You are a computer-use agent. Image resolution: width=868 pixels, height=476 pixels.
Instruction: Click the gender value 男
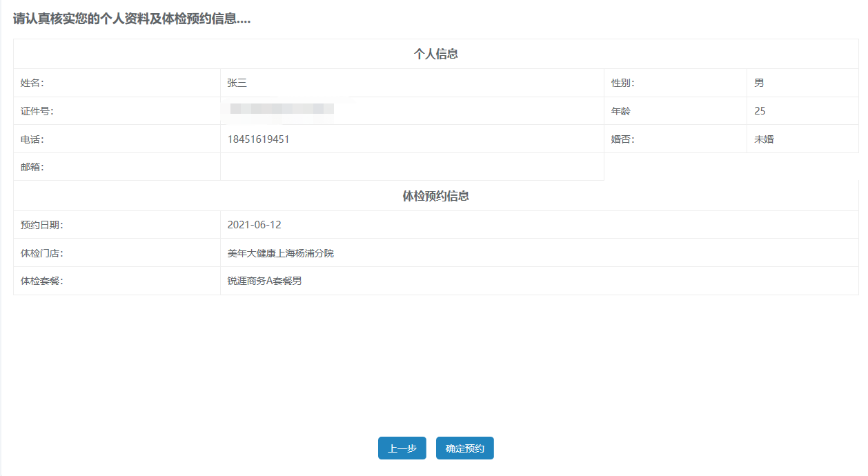(759, 83)
